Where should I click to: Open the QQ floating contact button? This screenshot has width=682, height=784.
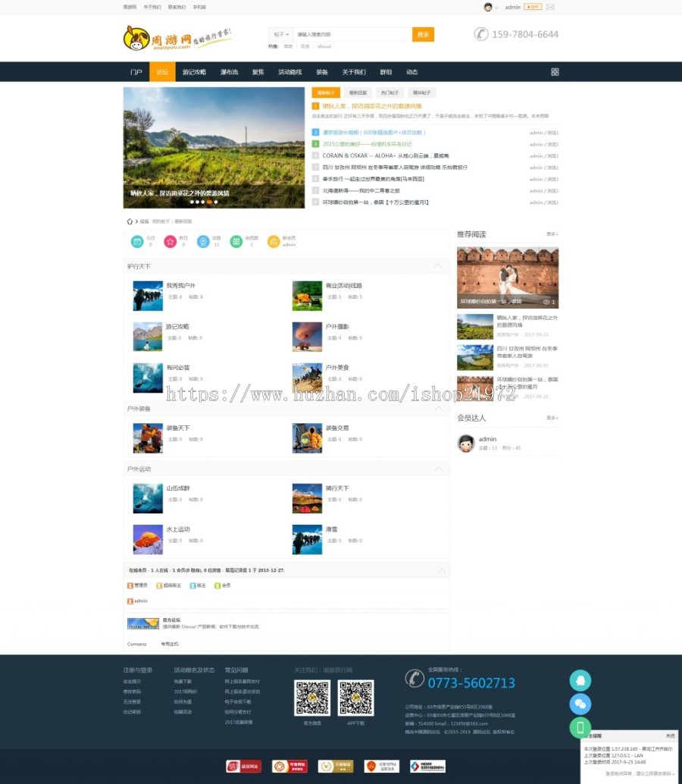[580, 680]
